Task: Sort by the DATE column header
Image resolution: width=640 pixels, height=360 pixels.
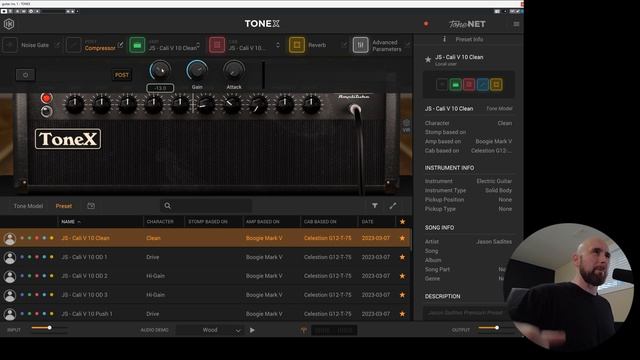Action: tap(367, 222)
